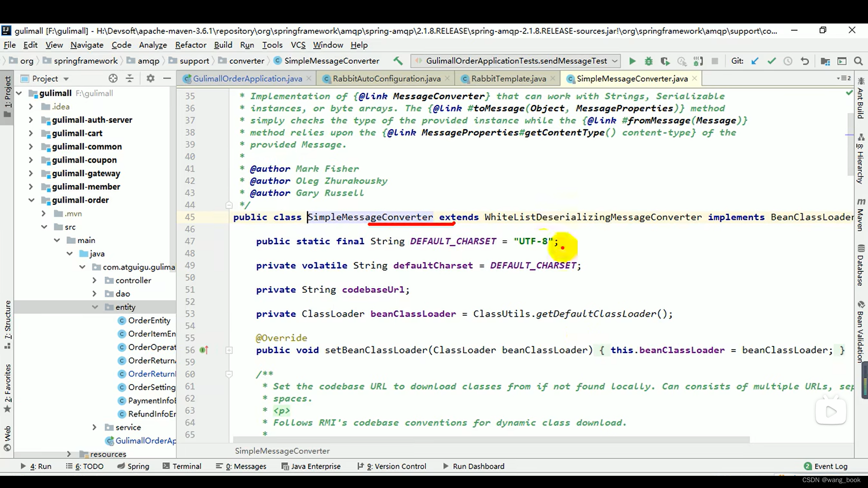
Task: Switch to GulimallOrderApplication.java tab
Action: pyautogui.click(x=247, y=79)
